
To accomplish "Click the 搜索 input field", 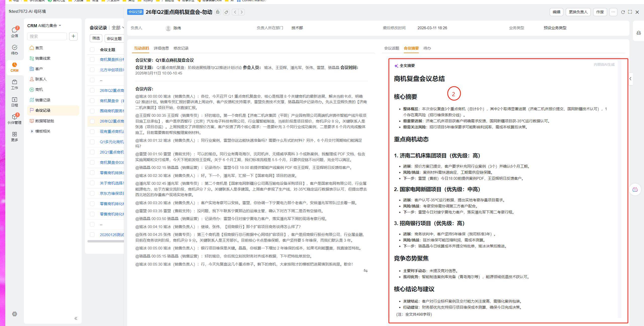I will tap(47, 36).
